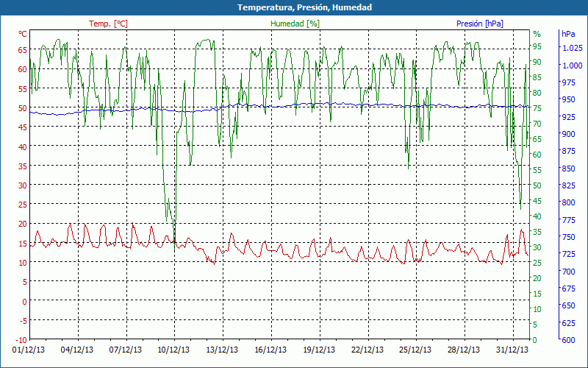Viewport: 588px width, 368px height.
Task: Click the 75 humidity axis value
Action: tap(537, 108)
